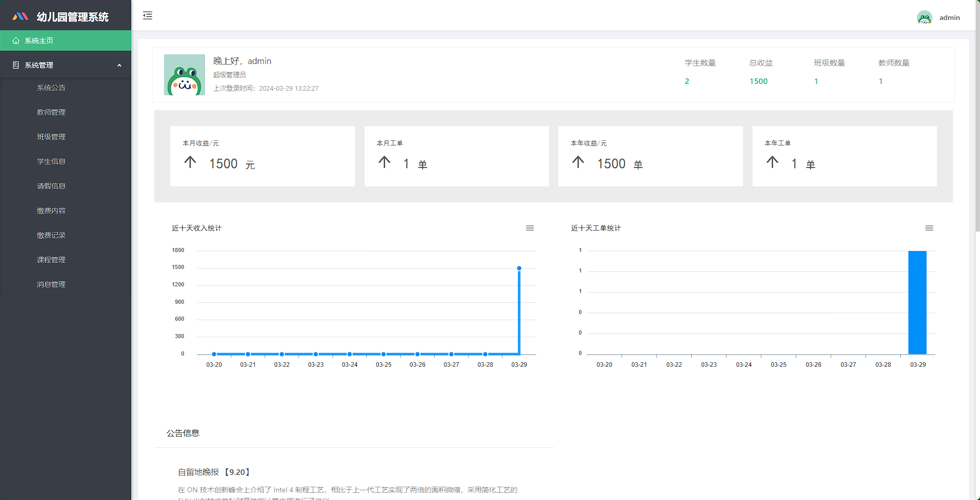
Task: Click the grid icon beside 系统管理
Action: click(x=15, y=65)
